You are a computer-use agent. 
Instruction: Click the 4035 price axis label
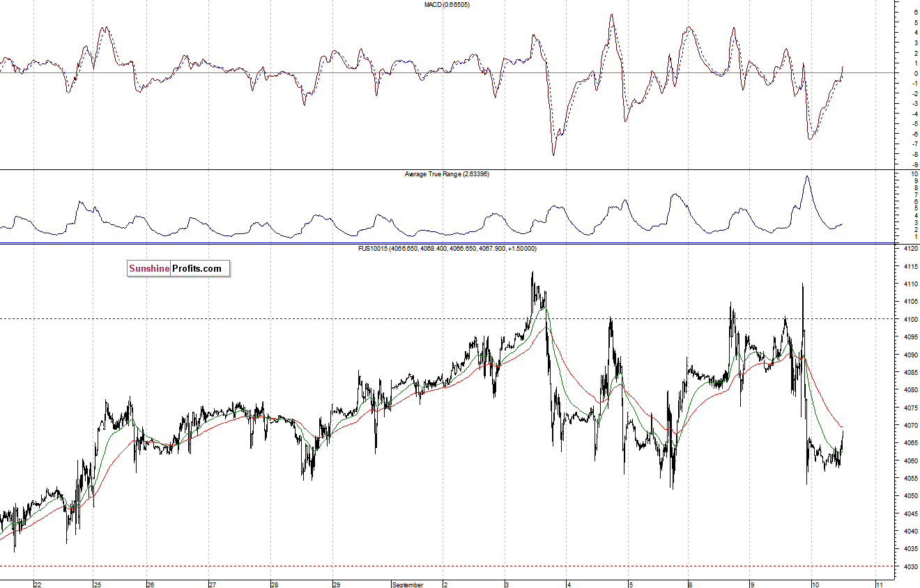click(x=910, y=550)
